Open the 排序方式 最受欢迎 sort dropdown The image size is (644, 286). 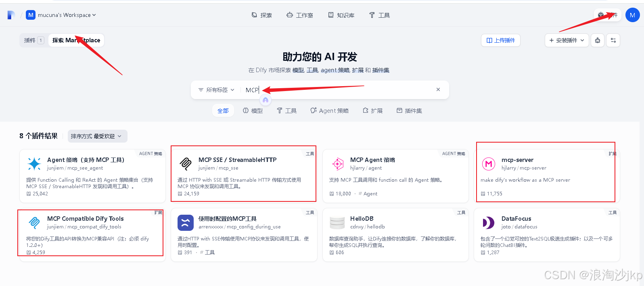tap(97, 136)
